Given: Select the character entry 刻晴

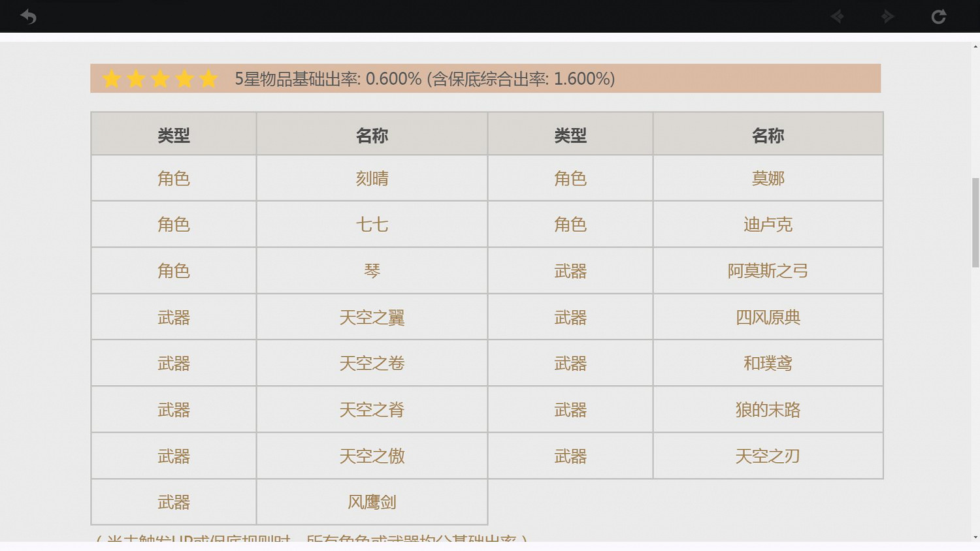Looking at the screenshot, I should pos(372,178).
